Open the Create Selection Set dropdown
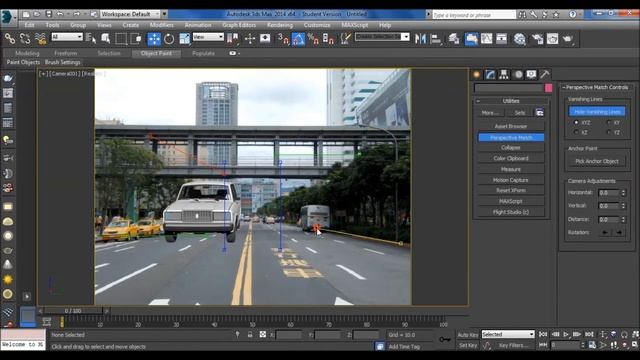The height and width of the screenshot is (360, 640). [x=382, y=37]
